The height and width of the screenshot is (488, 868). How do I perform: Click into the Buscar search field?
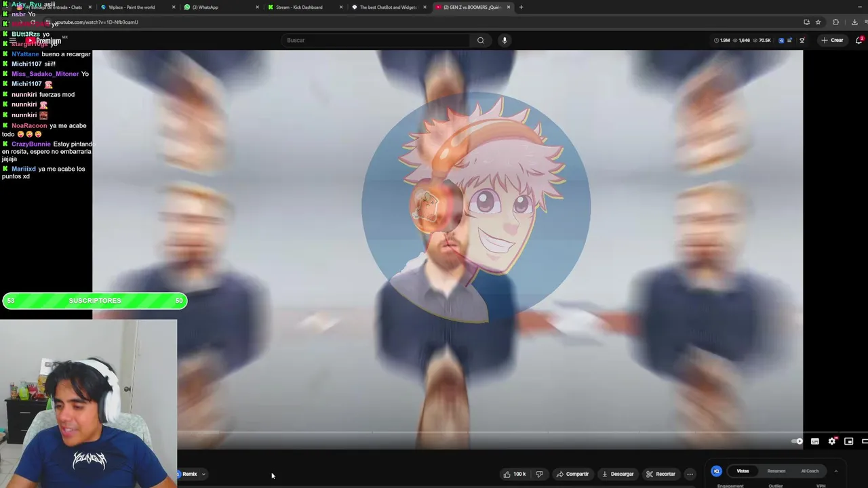376,40
